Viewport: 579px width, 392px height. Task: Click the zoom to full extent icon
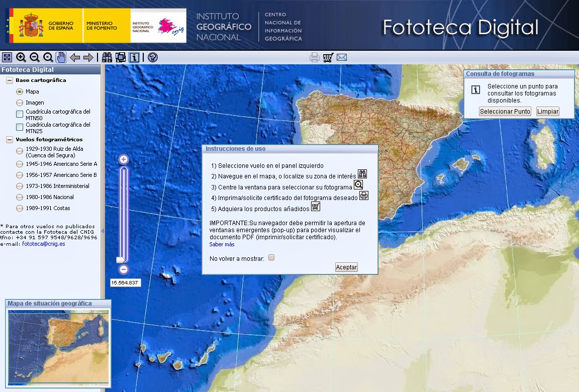click(x=7, y=57)
